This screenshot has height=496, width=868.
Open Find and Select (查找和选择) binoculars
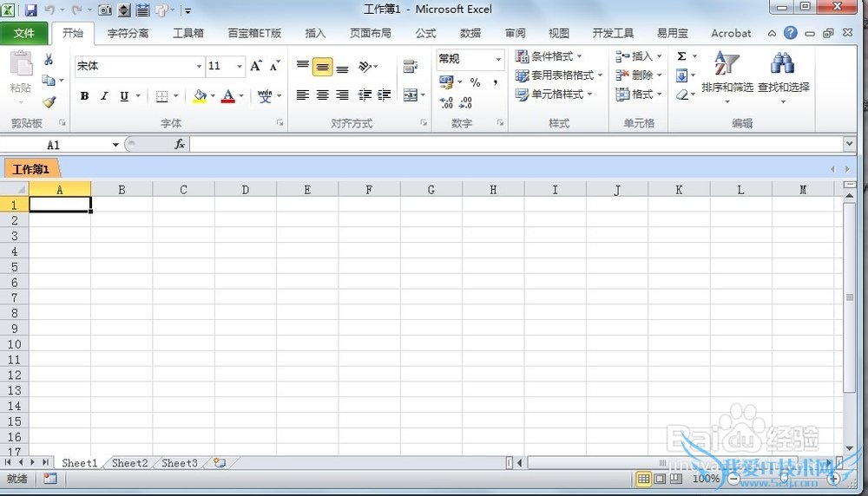[x=783, y=76]
